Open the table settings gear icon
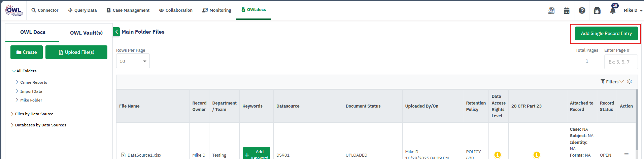644x159 pixels. click(x=630, y=82)
